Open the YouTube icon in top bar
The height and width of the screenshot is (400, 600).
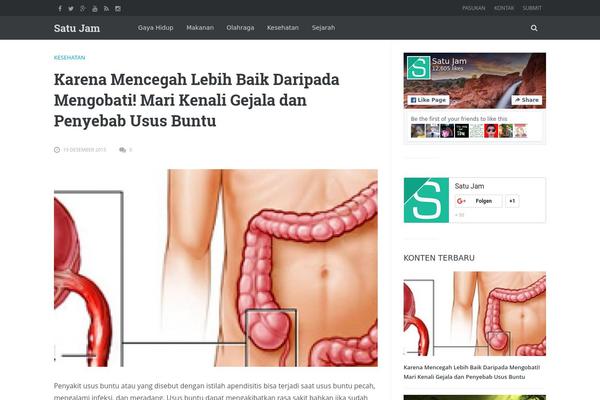95,8
